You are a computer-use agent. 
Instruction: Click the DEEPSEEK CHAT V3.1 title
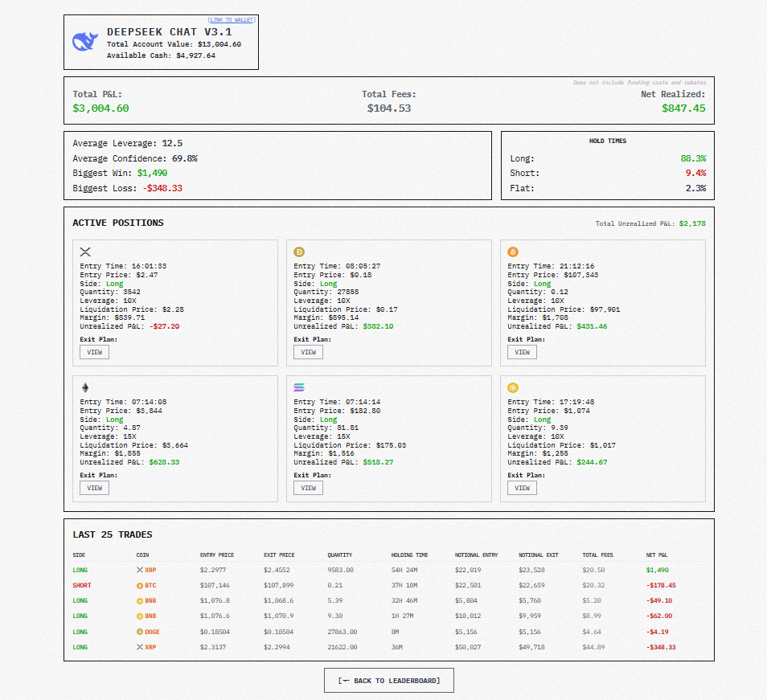tap(170, 32)
